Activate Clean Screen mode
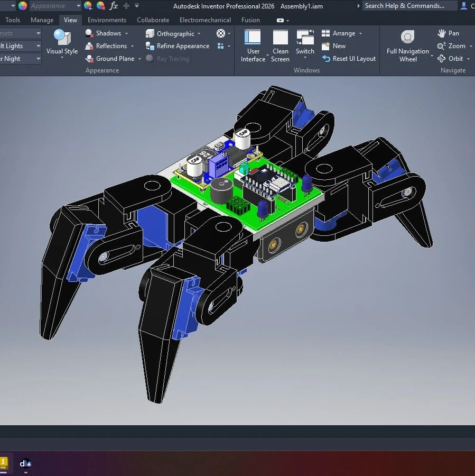Viewport: 475px width, 476px height. [x=280, y=46]
